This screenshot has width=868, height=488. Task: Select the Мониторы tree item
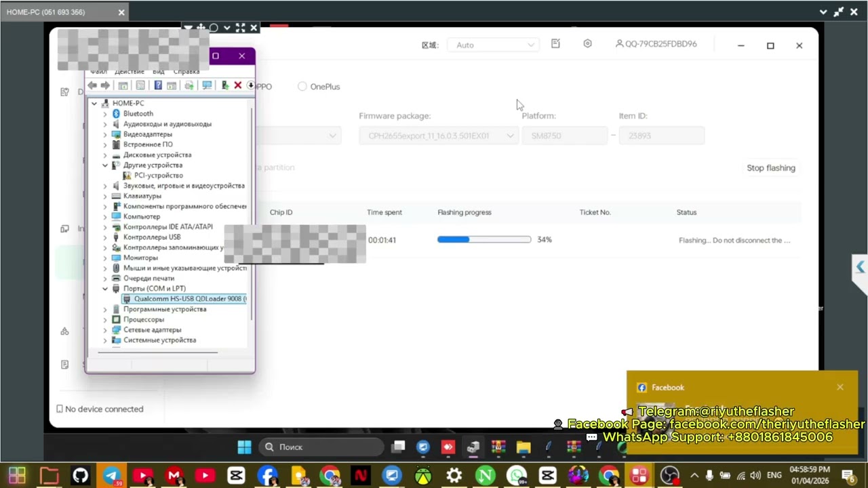[x=140, y=258]
